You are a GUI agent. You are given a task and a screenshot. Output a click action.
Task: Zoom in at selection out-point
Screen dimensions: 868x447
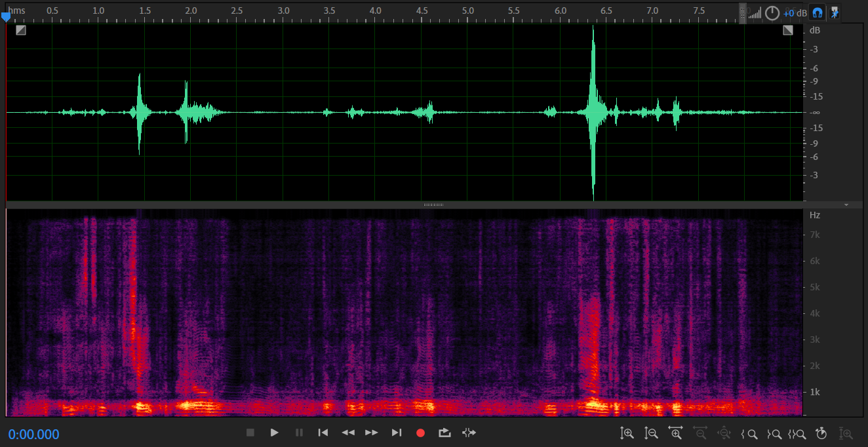click(x=774, y=434)
